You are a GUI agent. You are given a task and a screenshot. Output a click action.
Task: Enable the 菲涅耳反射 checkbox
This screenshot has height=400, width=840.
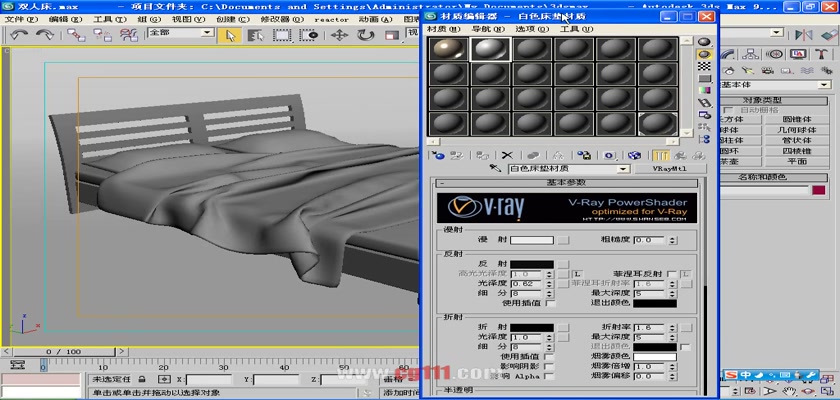(672, 274)
